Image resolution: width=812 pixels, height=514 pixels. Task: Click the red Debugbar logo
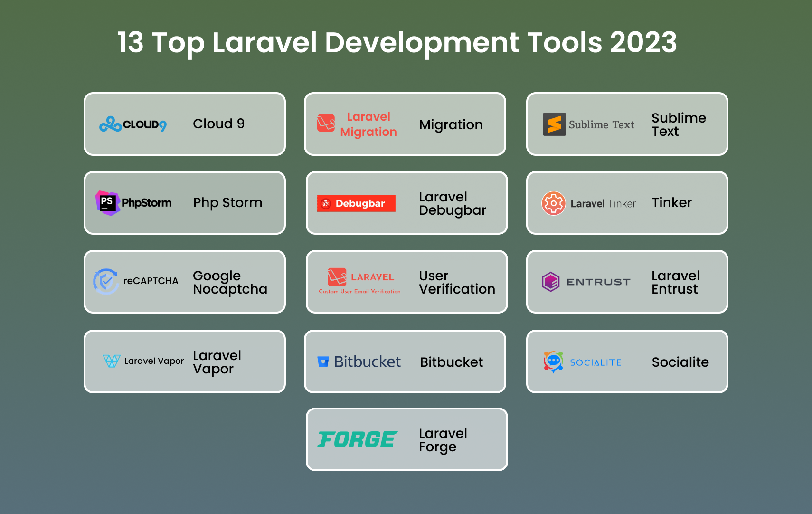[x=356, y=203]
